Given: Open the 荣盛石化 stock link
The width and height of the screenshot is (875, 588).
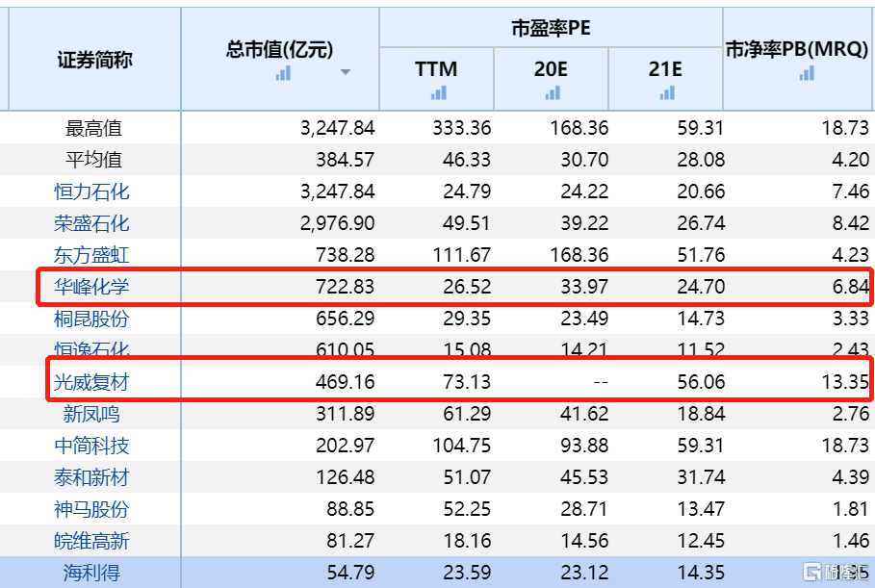Looking at the screenshot, I should point(91,223).
